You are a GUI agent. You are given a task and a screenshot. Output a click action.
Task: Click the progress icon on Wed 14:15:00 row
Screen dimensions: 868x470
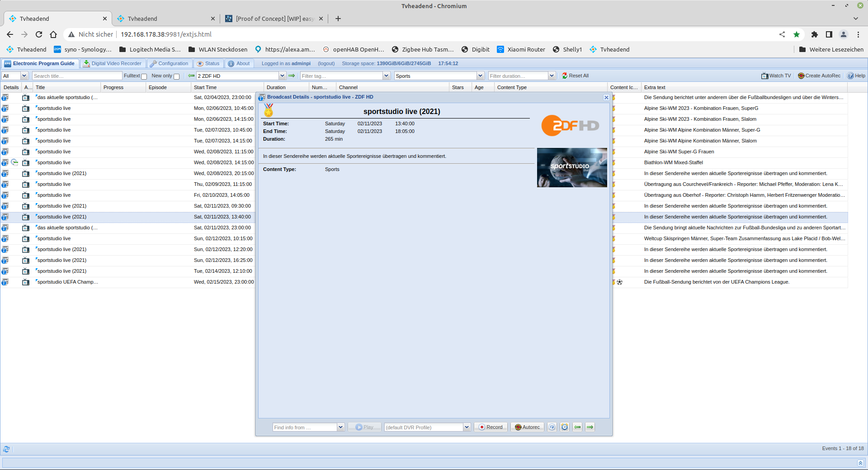point(14,162)
